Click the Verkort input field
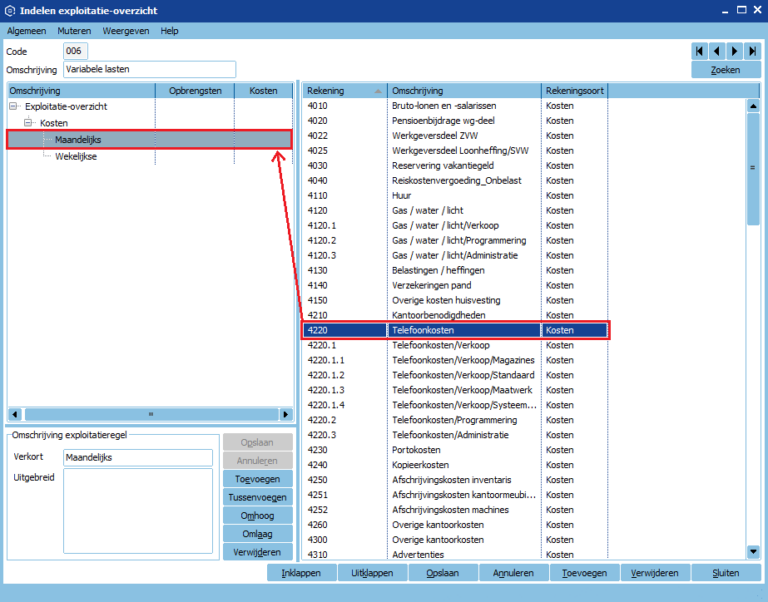This screenshot has height=602, width=768. click(137, 457)
